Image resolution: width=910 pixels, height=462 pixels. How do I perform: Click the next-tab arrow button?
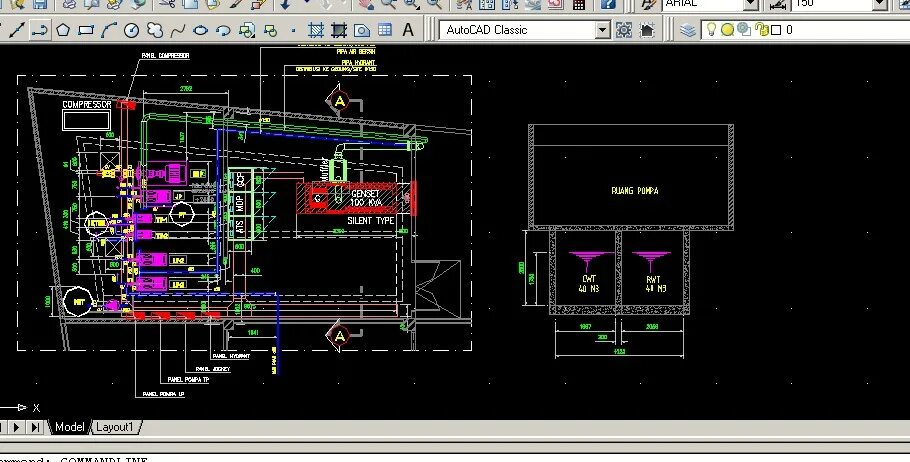point(16,427)
